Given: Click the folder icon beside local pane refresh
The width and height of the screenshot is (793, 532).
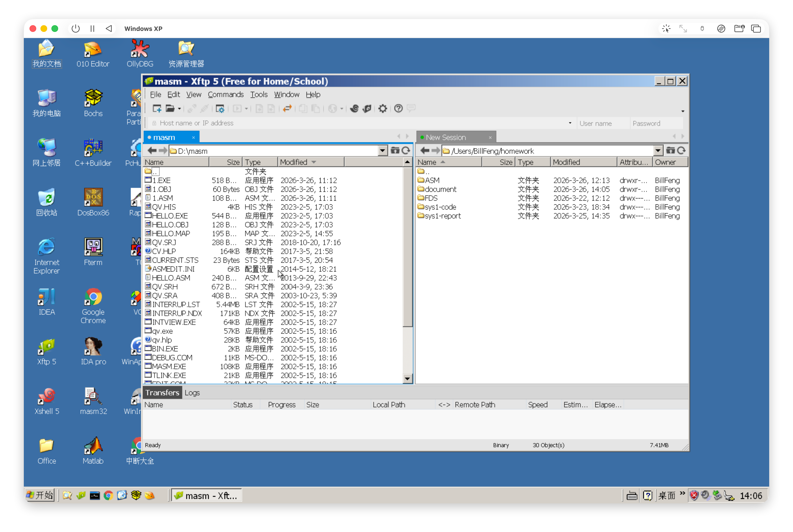Looking at the screenshot, I should 395,151.
